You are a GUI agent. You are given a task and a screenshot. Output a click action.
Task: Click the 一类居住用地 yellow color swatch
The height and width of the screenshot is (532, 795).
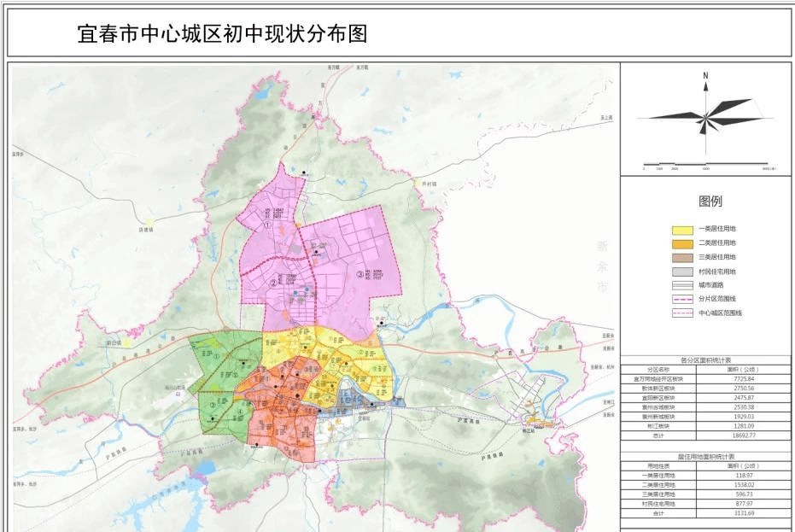click(682, 230)
